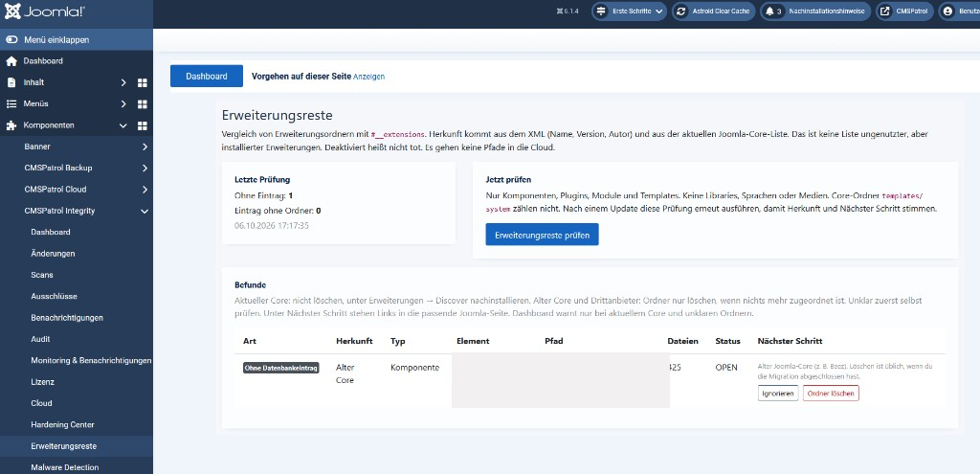Click the Ignorieren button
The image size is (980, 474).
[x=778, y=394]
